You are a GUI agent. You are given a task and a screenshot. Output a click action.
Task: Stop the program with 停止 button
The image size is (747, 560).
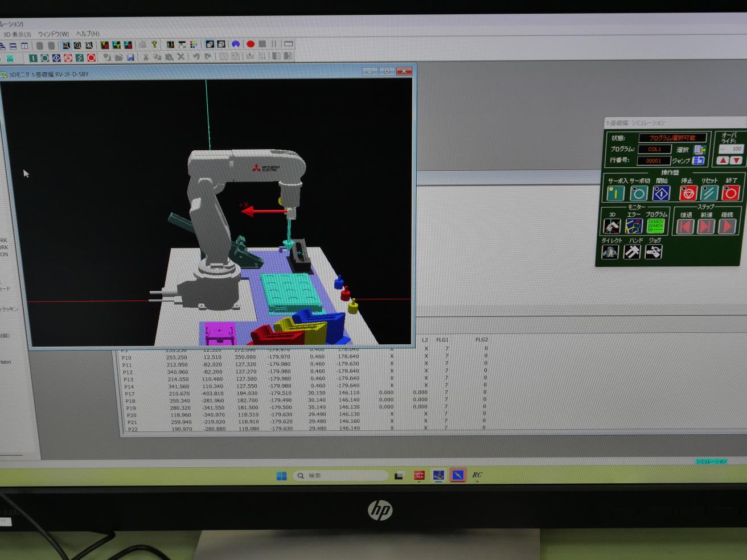[x=688, y=193]
